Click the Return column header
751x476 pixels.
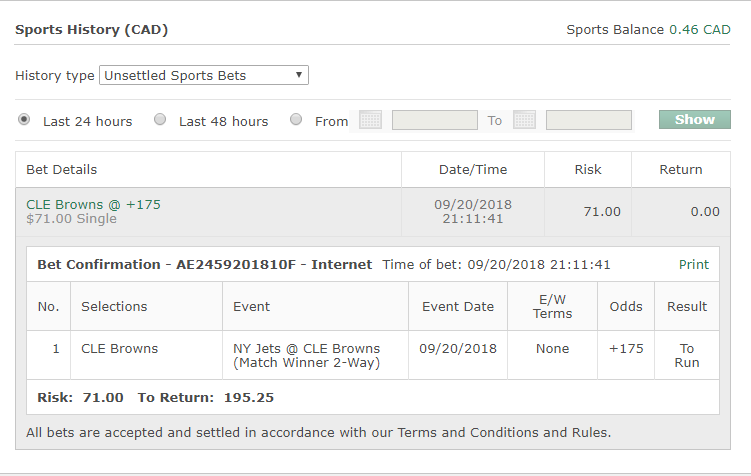pyautogui.click(x=680, y=170)
